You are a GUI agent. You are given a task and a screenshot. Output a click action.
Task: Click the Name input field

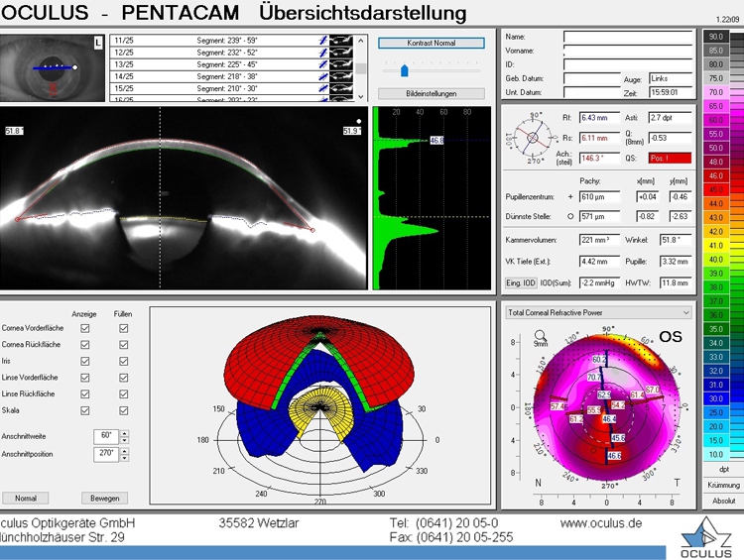coord(628,38)
